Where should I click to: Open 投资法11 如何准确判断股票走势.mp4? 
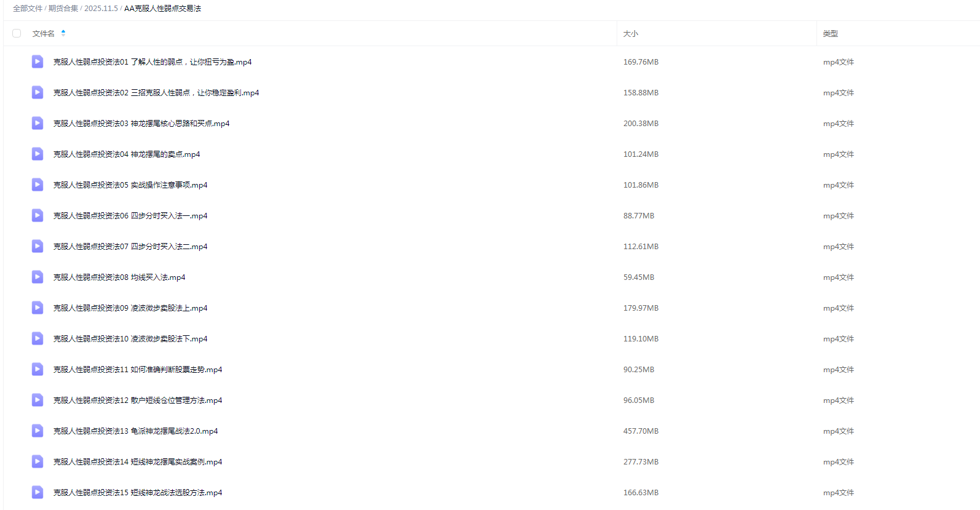coord(138,370)
